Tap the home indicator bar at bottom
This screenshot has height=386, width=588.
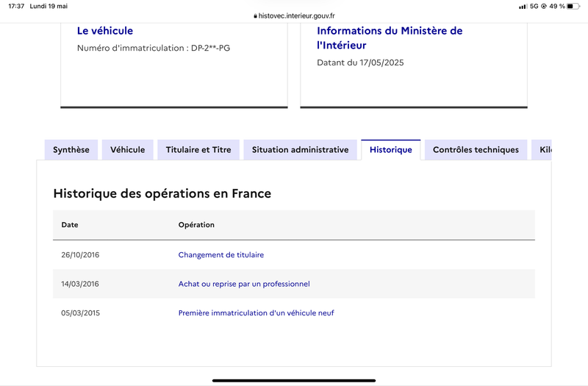pos(294,380)
